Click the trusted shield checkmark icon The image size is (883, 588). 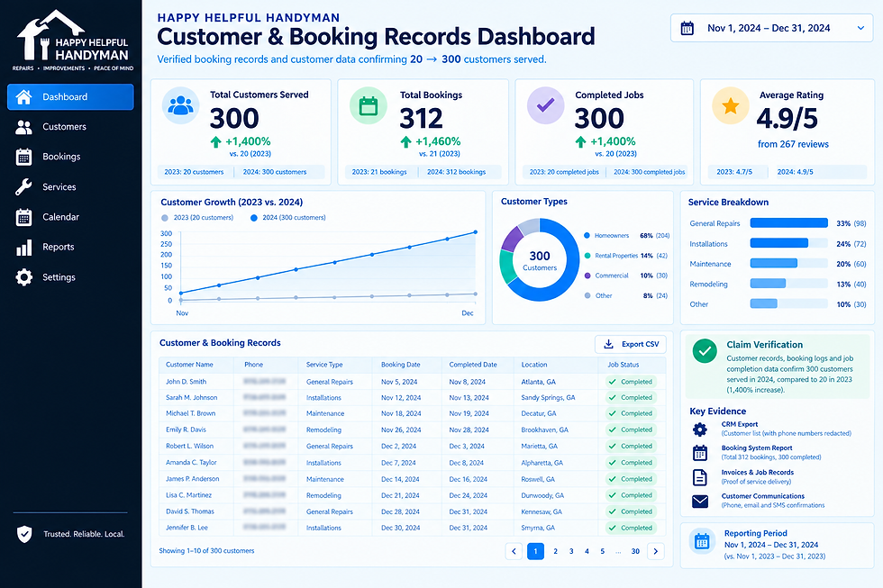click(24, 534)
